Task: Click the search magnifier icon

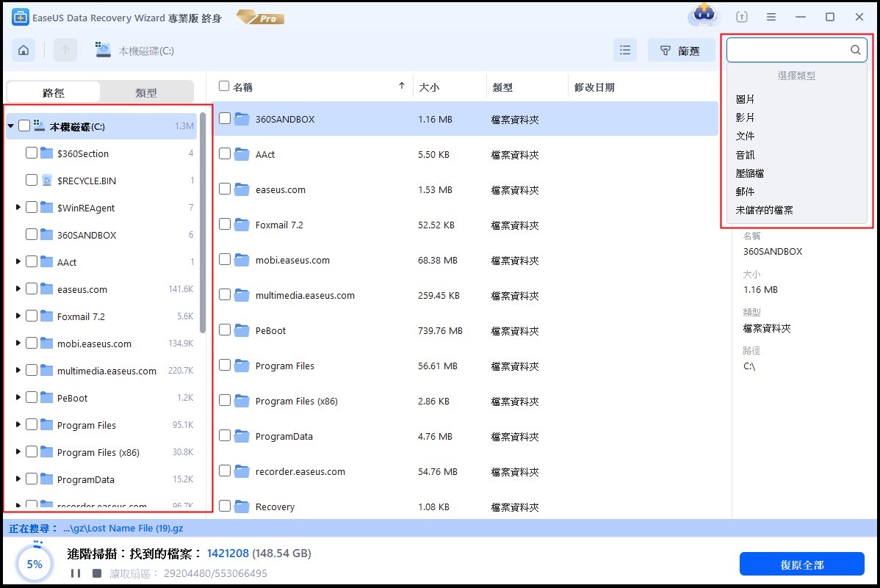Action: [855, 50]
